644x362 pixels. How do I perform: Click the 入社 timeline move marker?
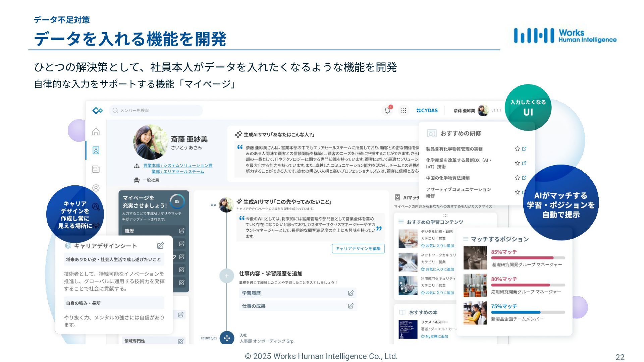227,338
